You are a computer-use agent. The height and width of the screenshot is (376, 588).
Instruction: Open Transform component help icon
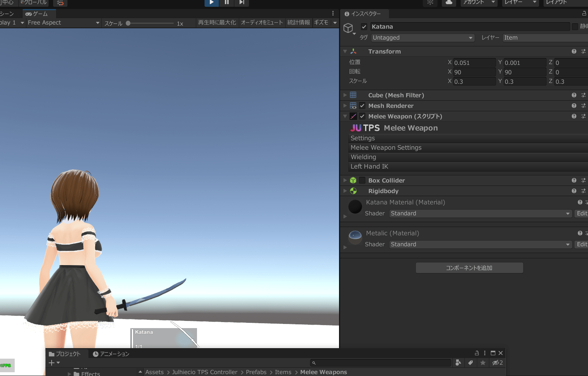coord(574,51)
